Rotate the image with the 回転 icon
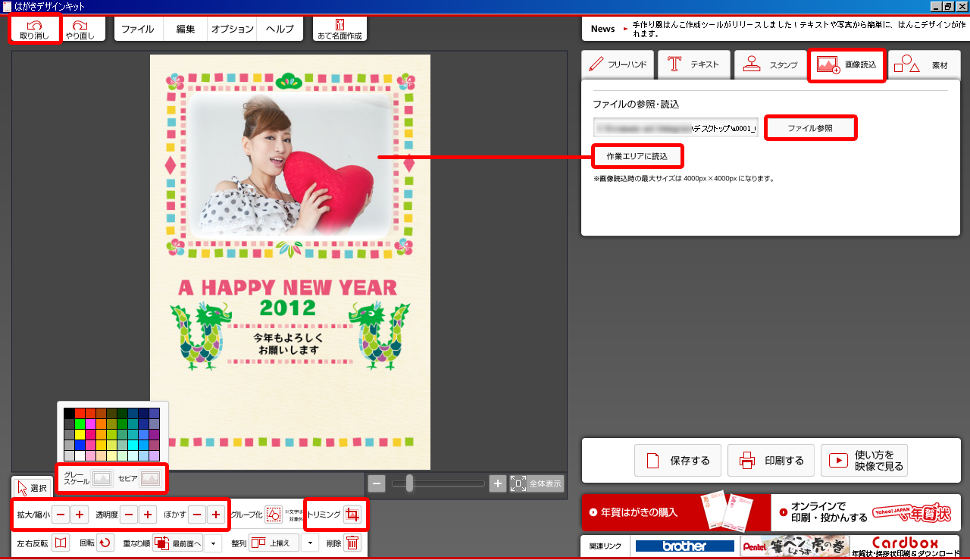 pos(106,543)
